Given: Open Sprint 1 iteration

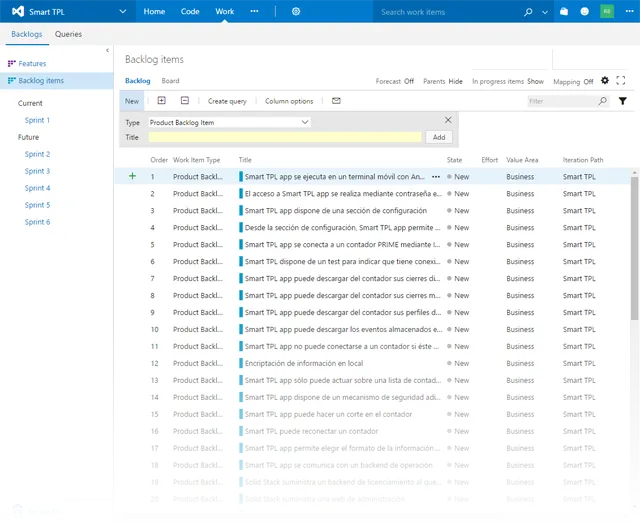Looking at the screenshot, I should [x=37, y=120].
